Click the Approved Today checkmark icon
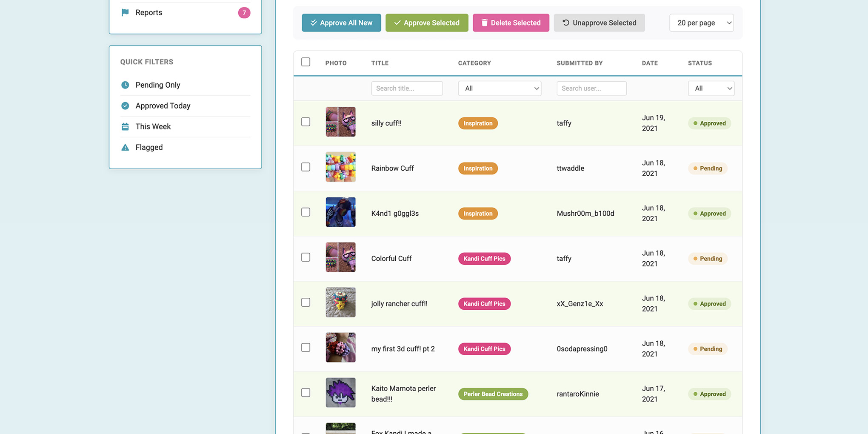Image resolution: width=868 pixels, height=434 pixels. coord(125,106)
